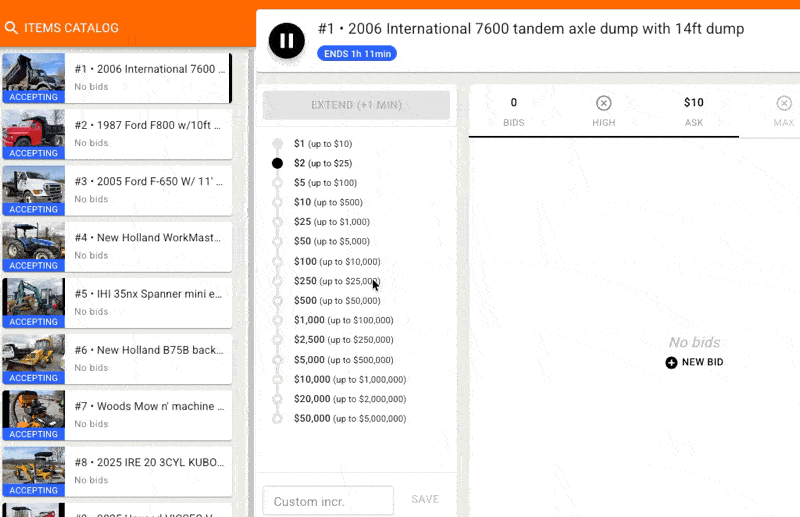Screen dimensions: 800x517
Task: Pause the auction with the pause button
Action: point(287,41)
